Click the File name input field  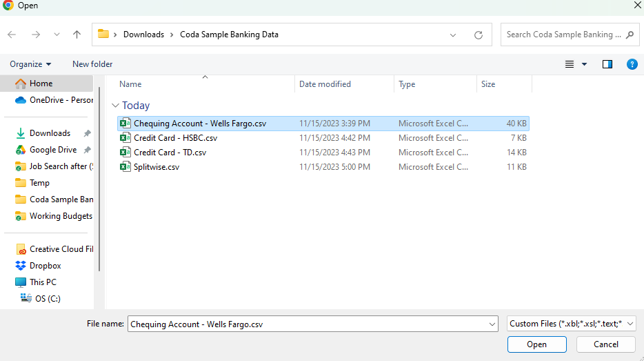point(306,324)
